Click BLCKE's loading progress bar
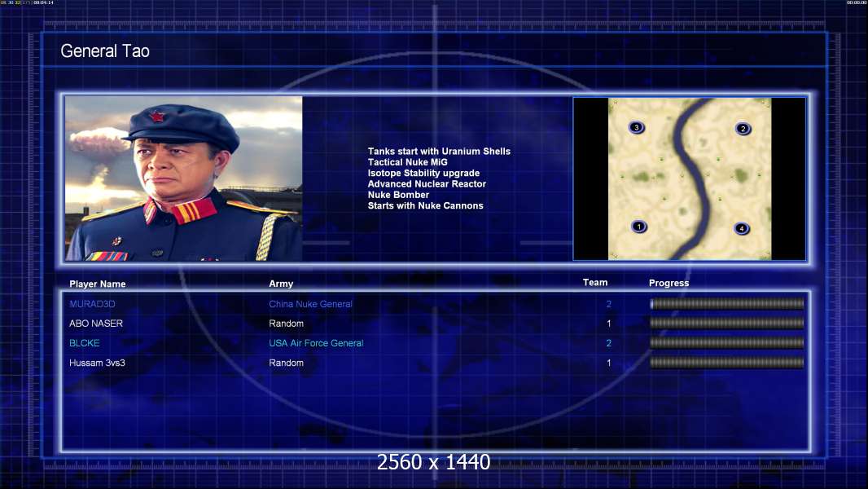The height and width of the screenshot is (489, 868). point(727,343)
